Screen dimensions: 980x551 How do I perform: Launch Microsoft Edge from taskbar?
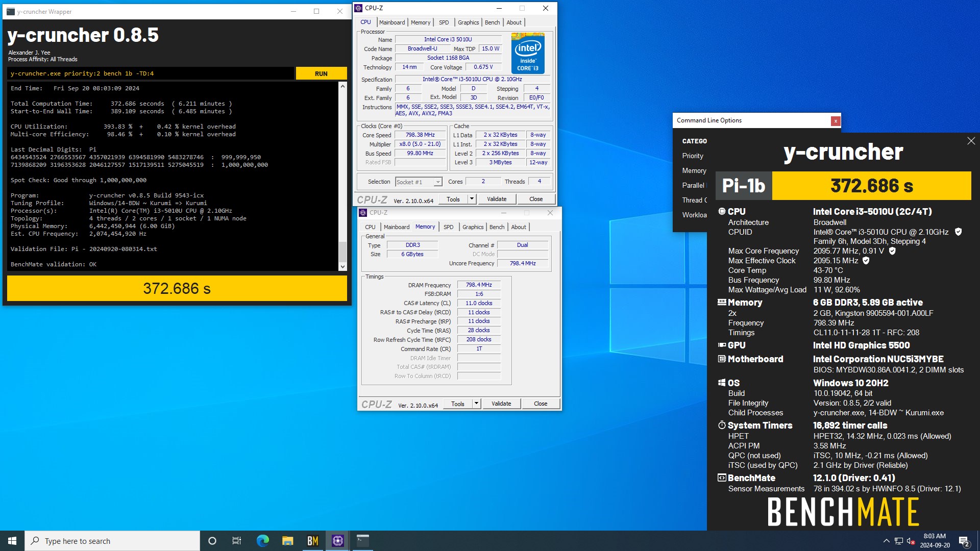tap(262, 541)
